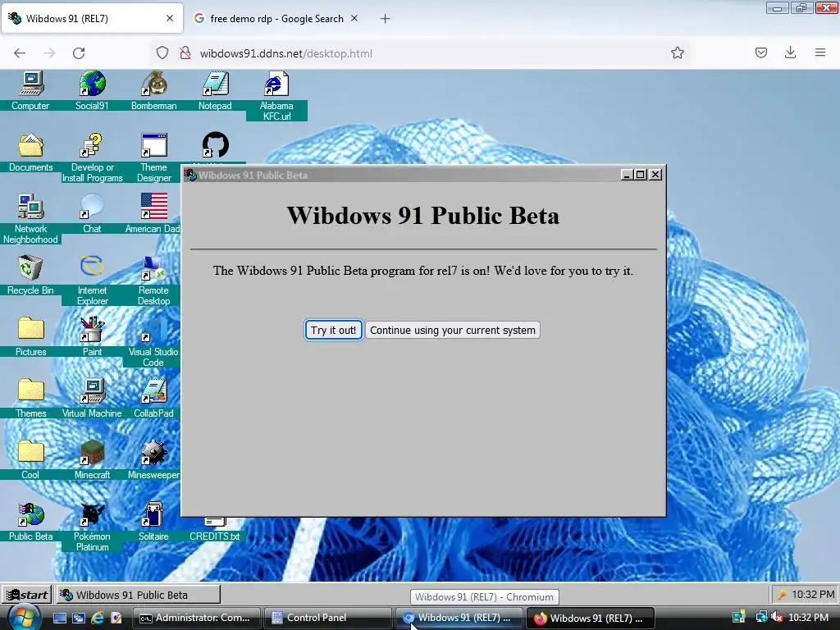Close the Wibdows 91 (REL7) browser tab
Image resolution: width=840 pixels, height=630 pixels.
point(170,18)
